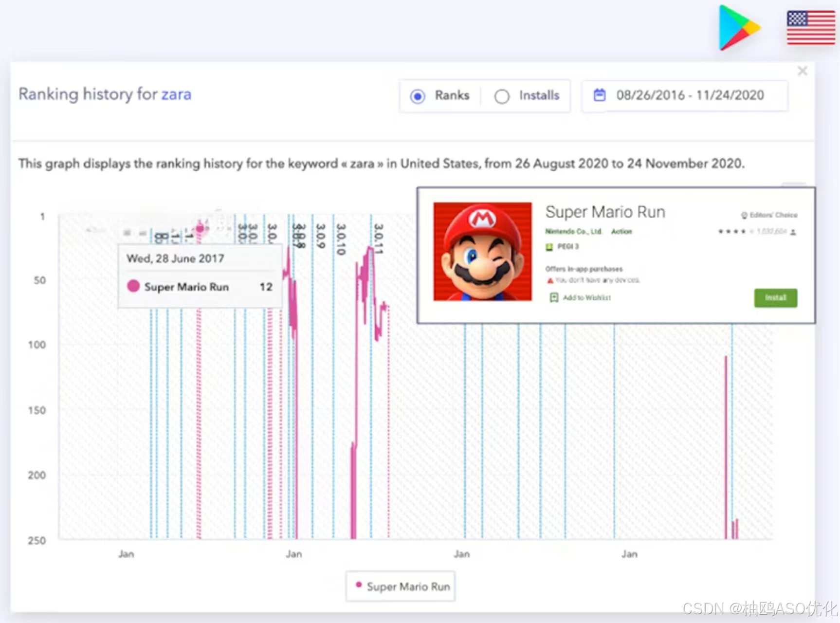This screenshot has width=840, height=623.
Task: Click the 250 y-axis label
Action: point(37,541)
